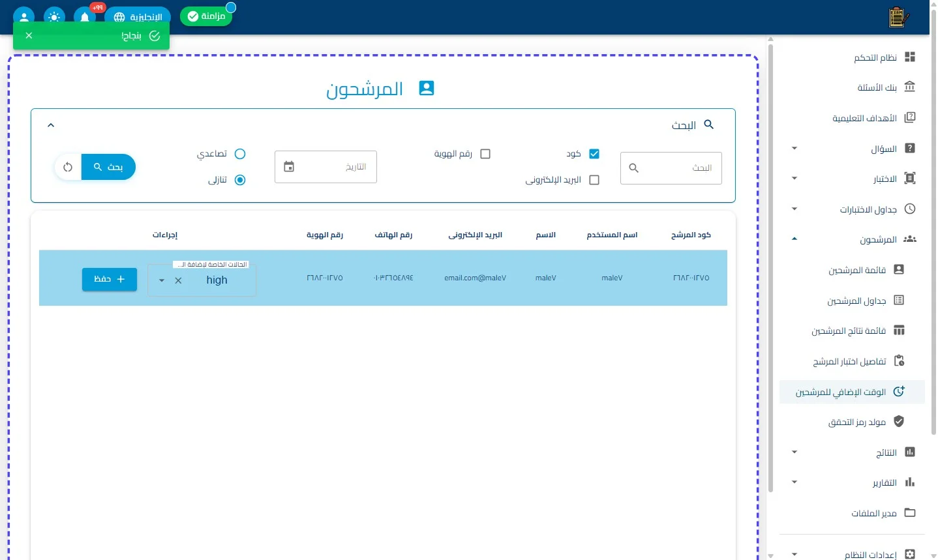
Task: Switch language via الإنجليزية button
Action: coord(138,17)
